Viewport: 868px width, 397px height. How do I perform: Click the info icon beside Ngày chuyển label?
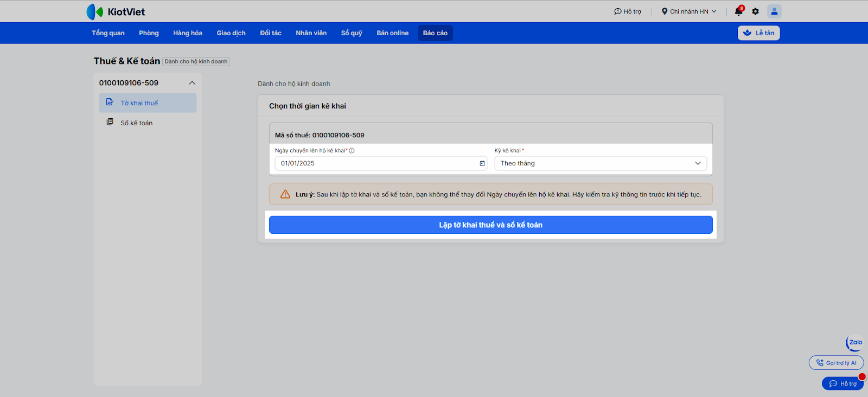(x=352, y=151)
